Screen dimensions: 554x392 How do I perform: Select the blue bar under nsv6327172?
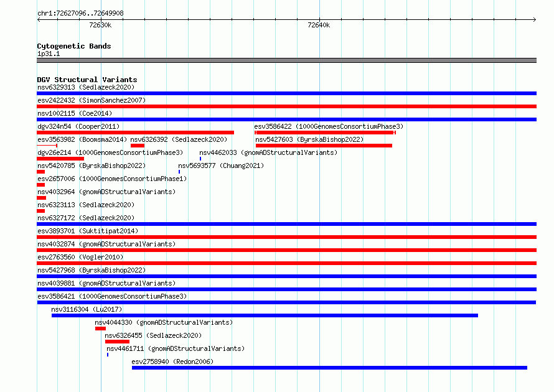pyautogui.click(x=286, y=224)
